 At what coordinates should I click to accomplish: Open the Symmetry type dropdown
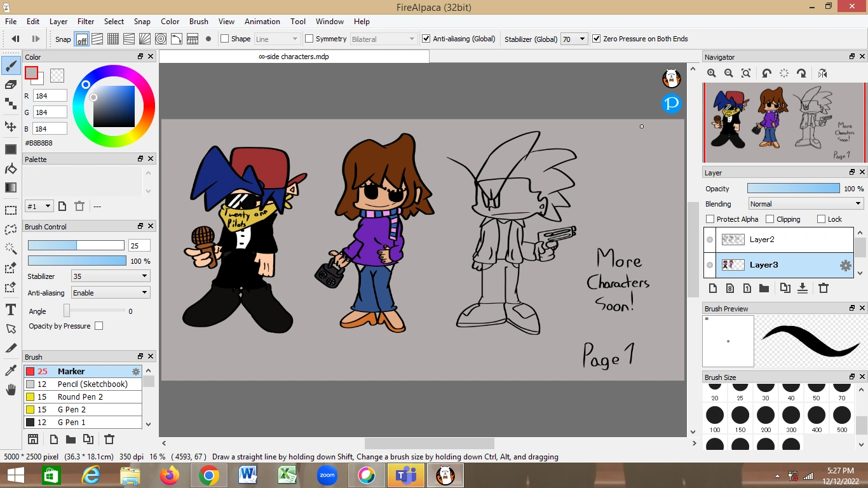coord(383,39)
